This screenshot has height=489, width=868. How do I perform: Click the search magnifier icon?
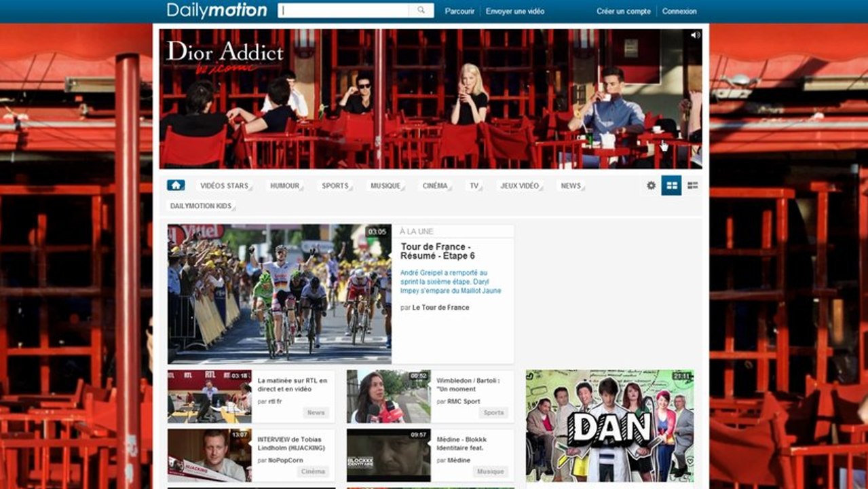pyautogui.click(x=421, y=10)
